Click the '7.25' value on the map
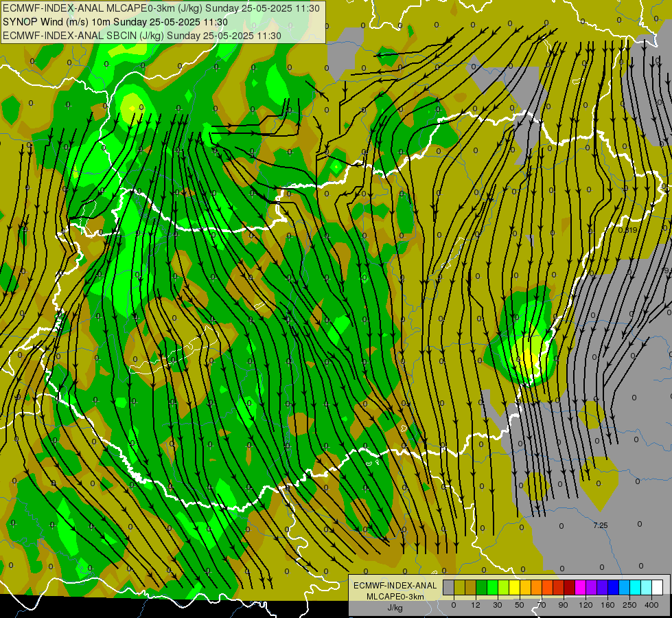This screenshot has width=672, height=618. coord(601,525)
